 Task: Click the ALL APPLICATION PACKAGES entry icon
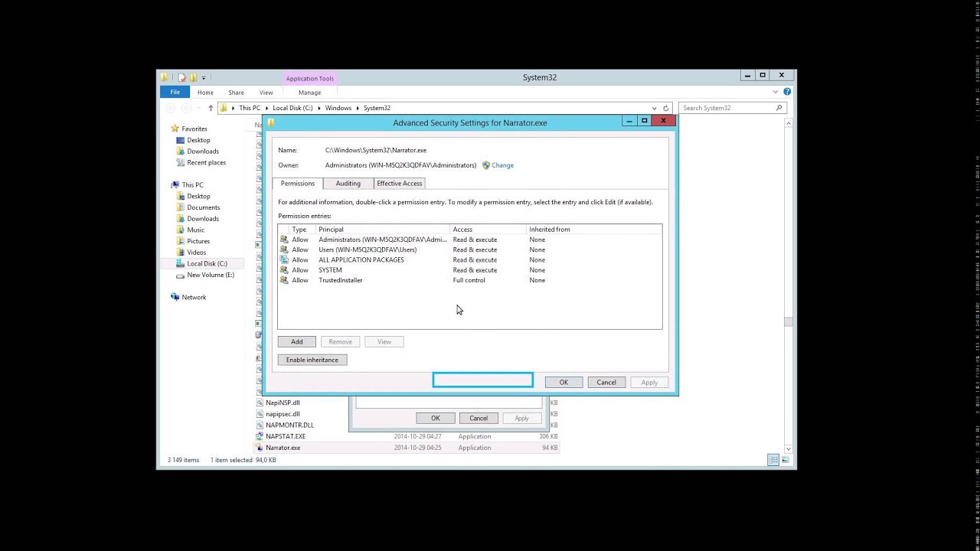click(284, 259)
